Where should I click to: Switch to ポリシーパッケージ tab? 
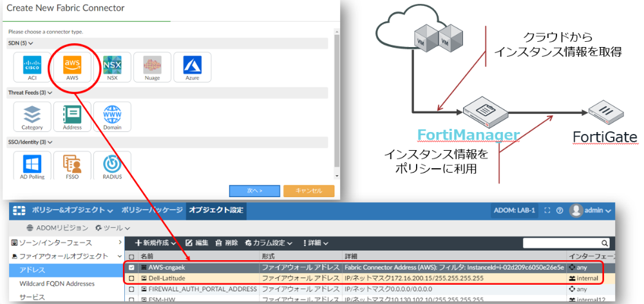(151, 211)
